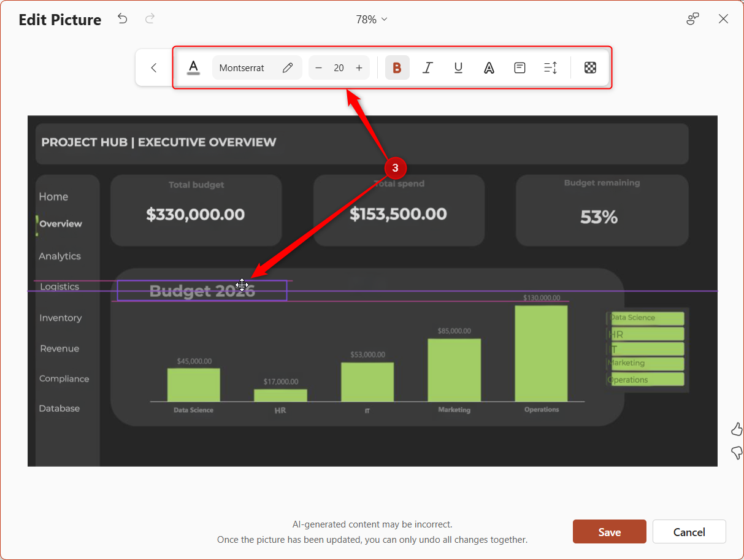The image size is (744, 560).
Task: Toggle italic formatting
Action: (428, 67)
